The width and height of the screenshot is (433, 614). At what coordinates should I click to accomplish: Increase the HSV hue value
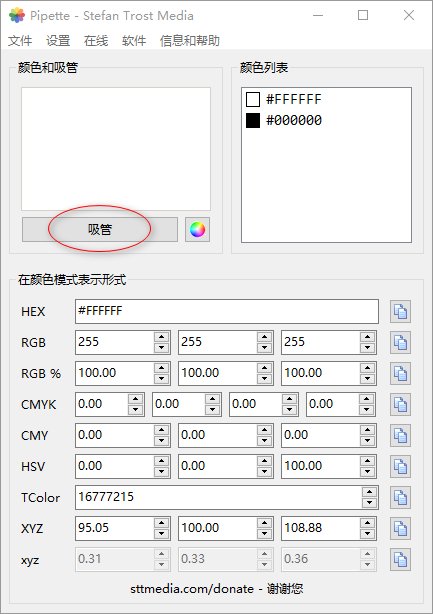point(162,460)
